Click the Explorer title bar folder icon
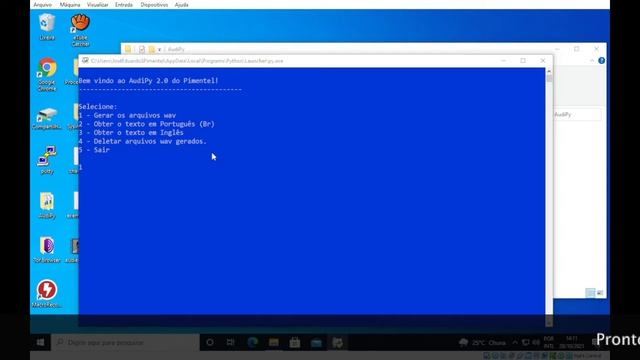640x360 pixels. pyautogui.click(x=128, y=49)
